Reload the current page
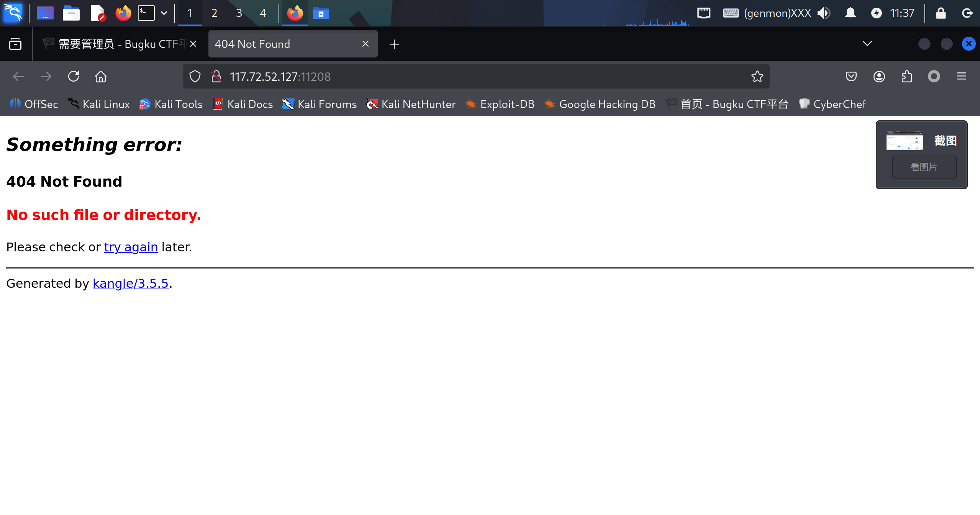 (x=74, y=77)
